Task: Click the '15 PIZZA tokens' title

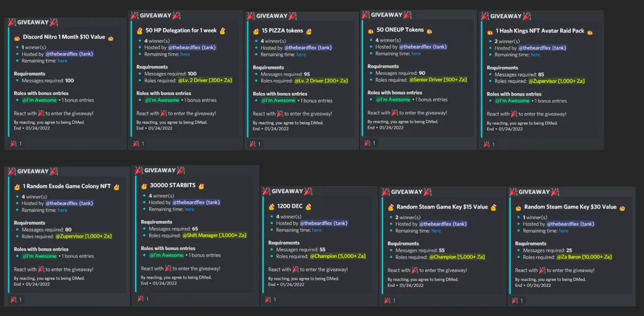Action: 282,31
